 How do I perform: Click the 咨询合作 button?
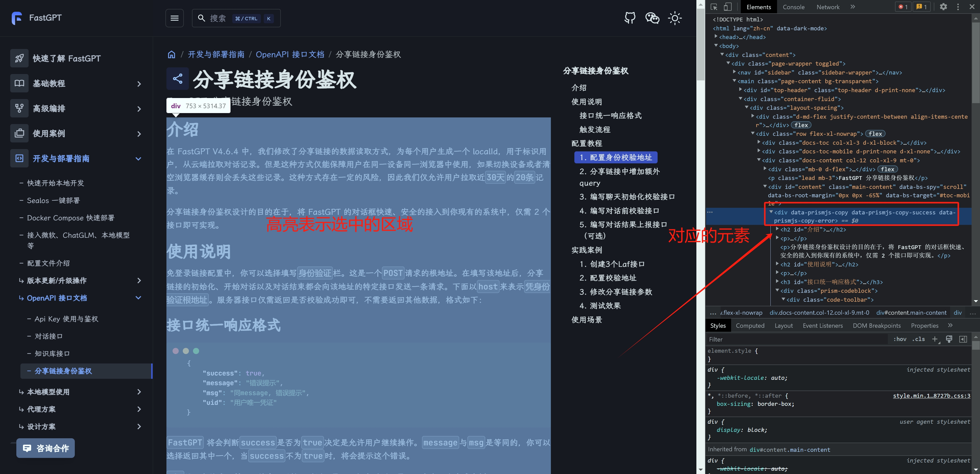[x=46, y=448]
